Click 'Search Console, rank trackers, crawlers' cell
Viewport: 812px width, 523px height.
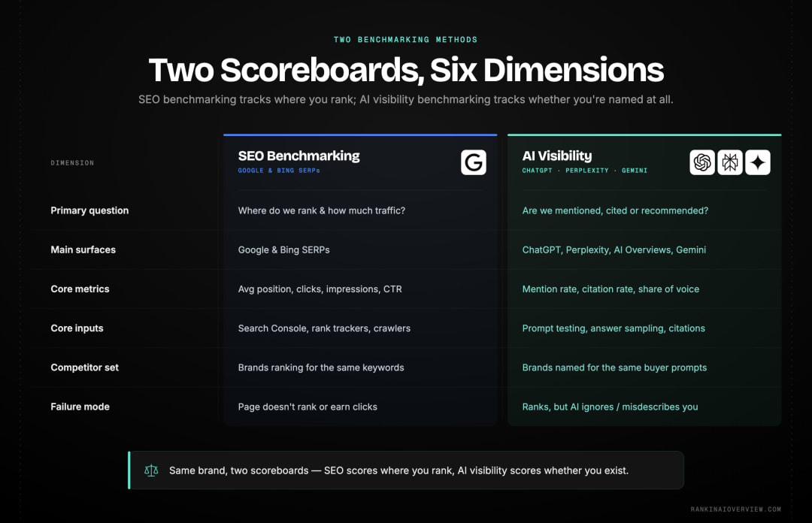tap(324, 328)
